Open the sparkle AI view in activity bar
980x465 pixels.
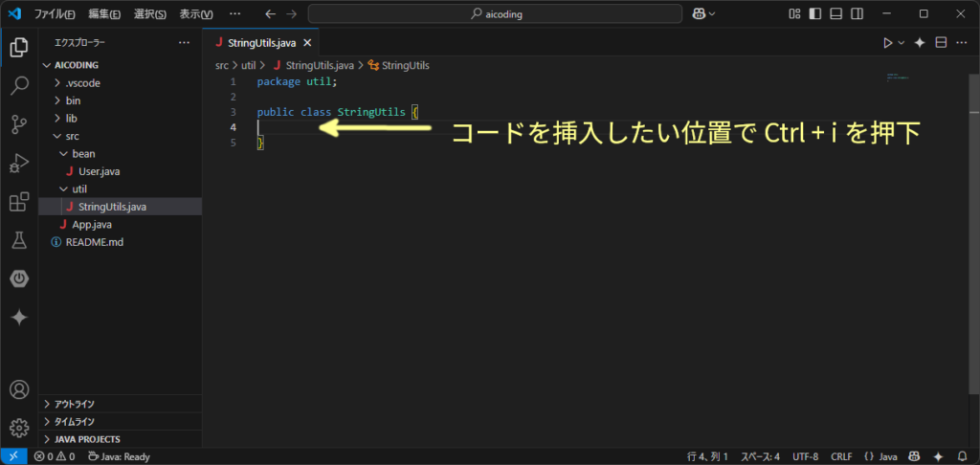(19, 318)
